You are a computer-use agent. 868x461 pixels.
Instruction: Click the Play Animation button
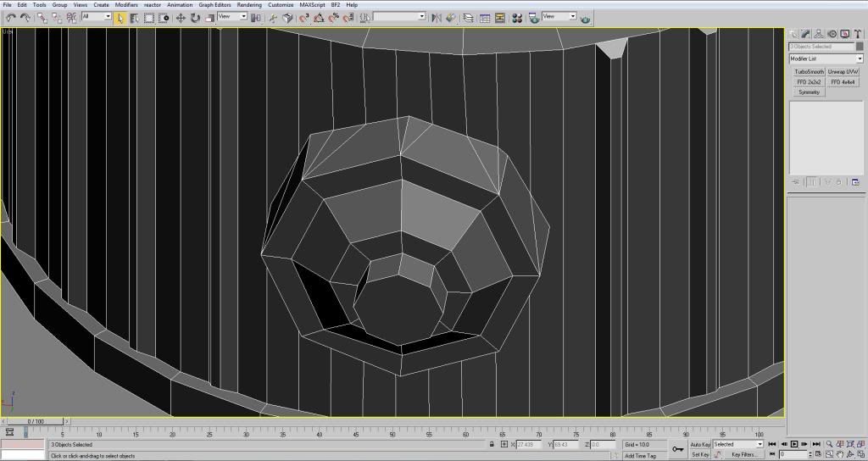pos(794,444)
